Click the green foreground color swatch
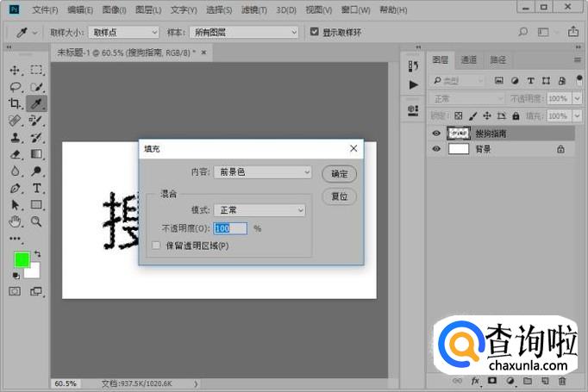Viewport: 588px width, 392px height. pyautogui.click(x=22, y=260)
